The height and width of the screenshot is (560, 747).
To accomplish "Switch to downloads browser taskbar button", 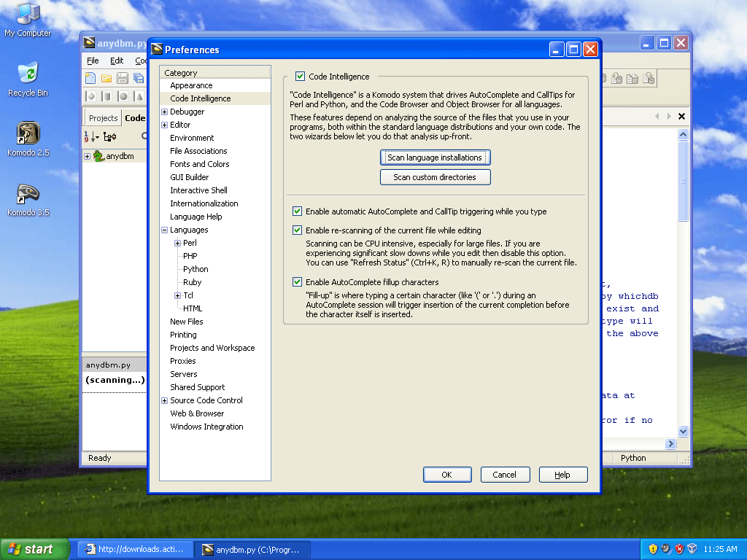I will [x=136, y=550].
